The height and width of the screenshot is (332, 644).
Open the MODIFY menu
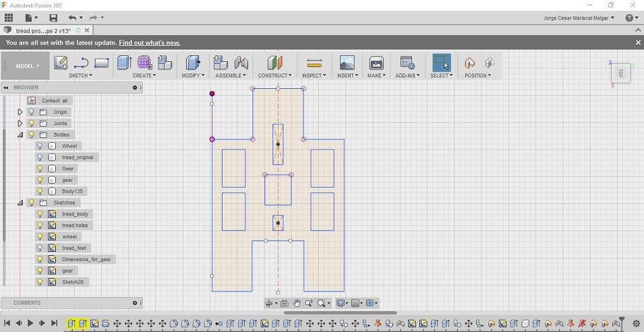point(192,75)
